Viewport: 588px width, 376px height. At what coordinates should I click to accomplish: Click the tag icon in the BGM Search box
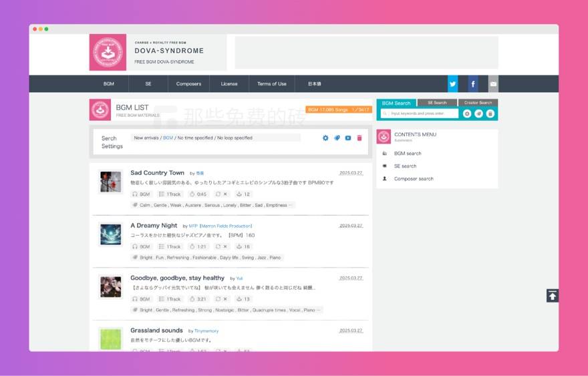(478, 114)
